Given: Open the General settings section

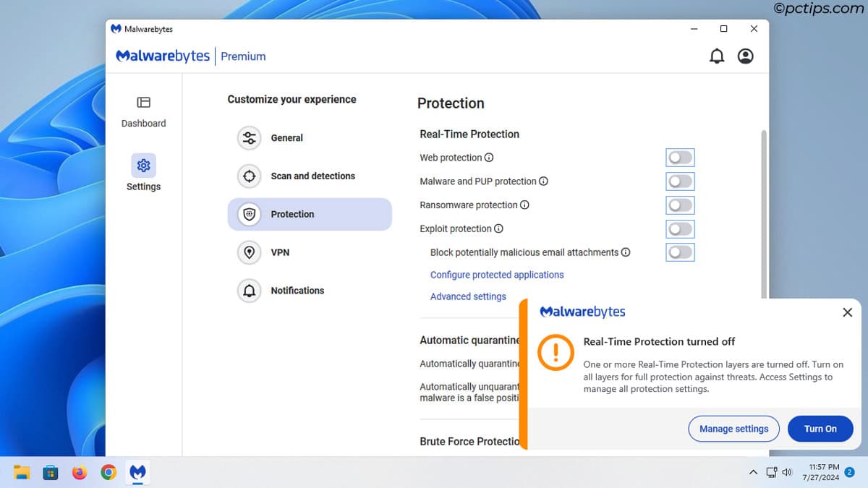Looking at the screenshot, I should coord(286,138).
